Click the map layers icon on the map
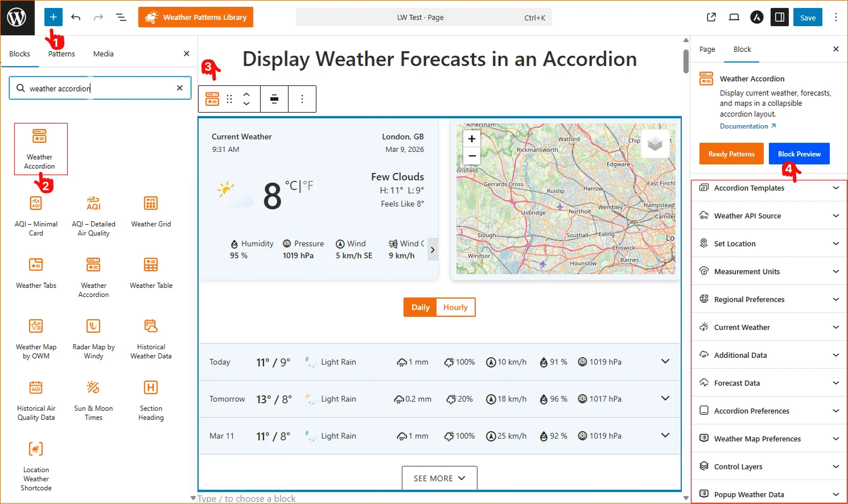 [x=656, y=144]
